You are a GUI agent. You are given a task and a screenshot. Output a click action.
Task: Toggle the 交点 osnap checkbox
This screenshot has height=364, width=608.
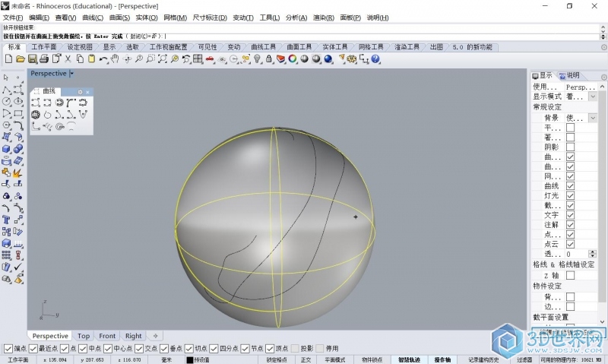[139, 349]
